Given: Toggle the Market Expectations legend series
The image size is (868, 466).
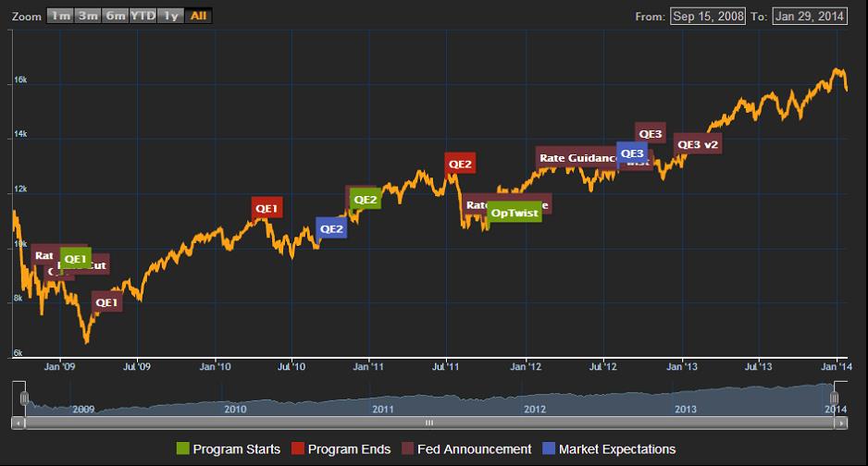Looking at the screenshot, I should [610, 448].
